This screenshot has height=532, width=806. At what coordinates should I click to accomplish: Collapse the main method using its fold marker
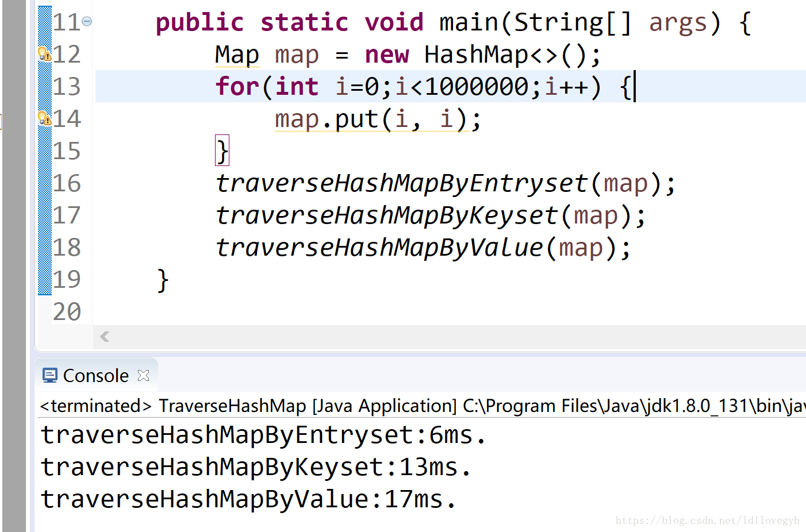[87, 21]
